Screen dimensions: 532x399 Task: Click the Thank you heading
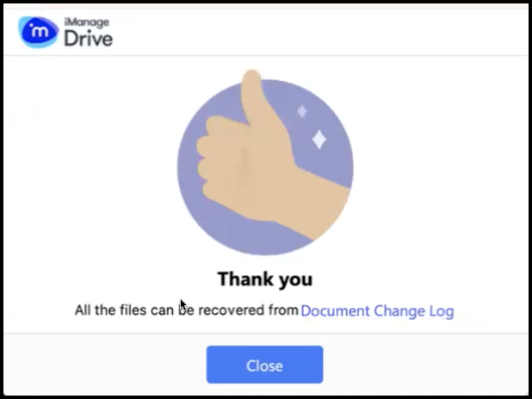point(265,279)
